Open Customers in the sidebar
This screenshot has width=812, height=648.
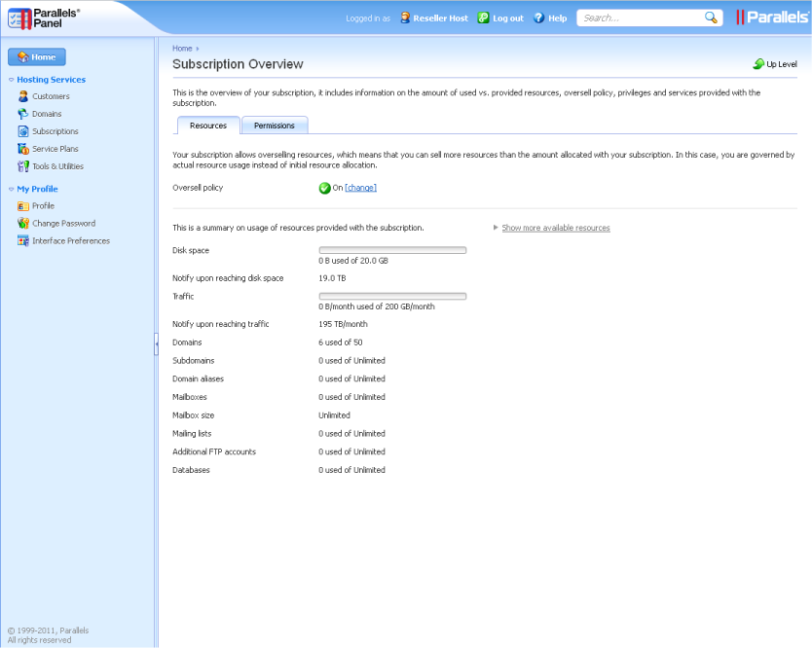point(51,96)
